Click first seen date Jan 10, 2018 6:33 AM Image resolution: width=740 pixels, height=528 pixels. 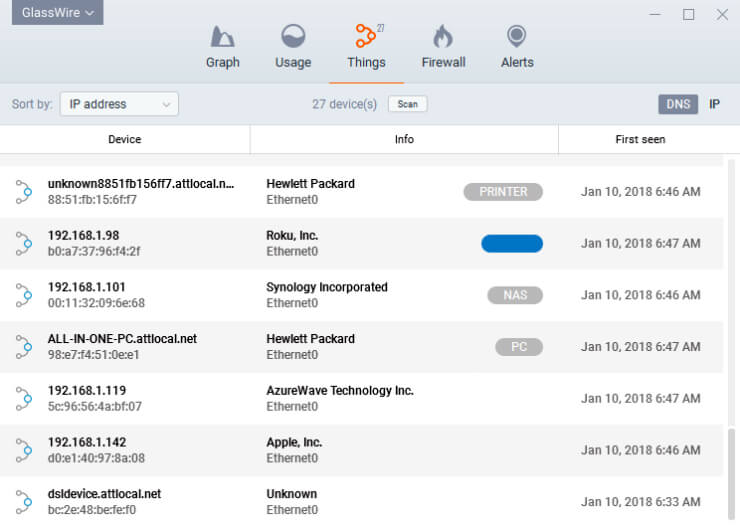click(640, 502)
